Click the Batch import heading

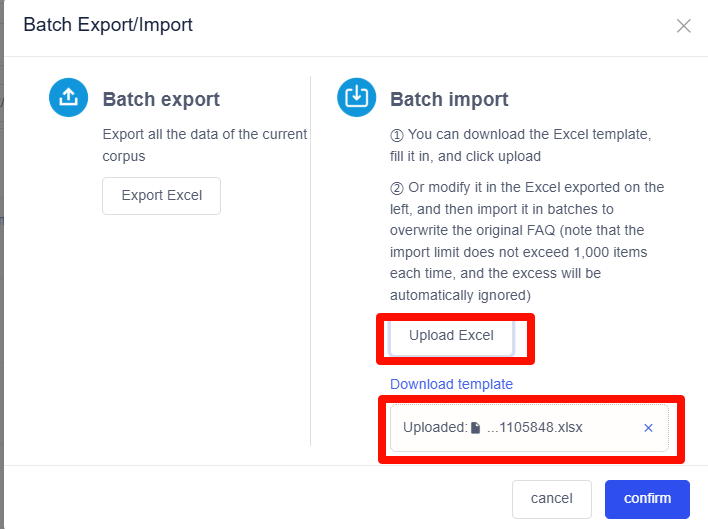449,99
